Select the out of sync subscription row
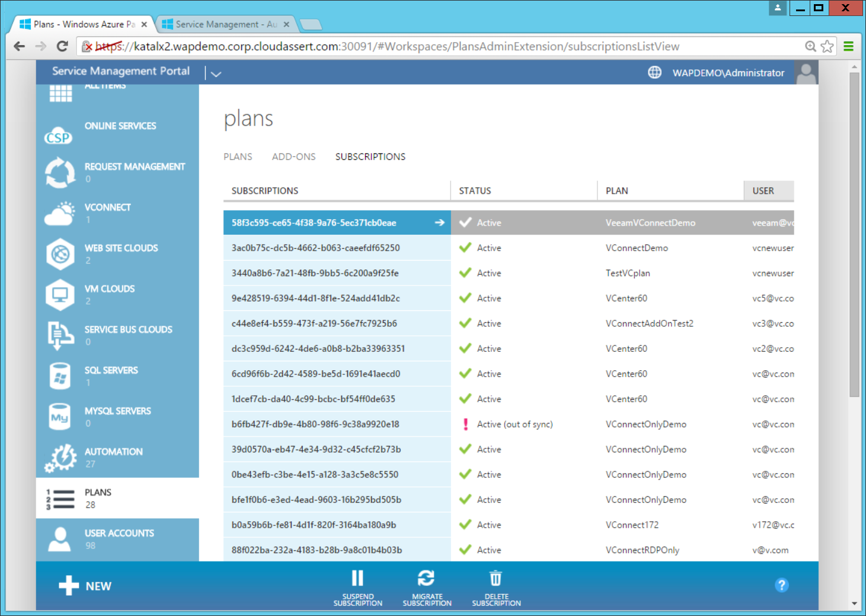 315,424
